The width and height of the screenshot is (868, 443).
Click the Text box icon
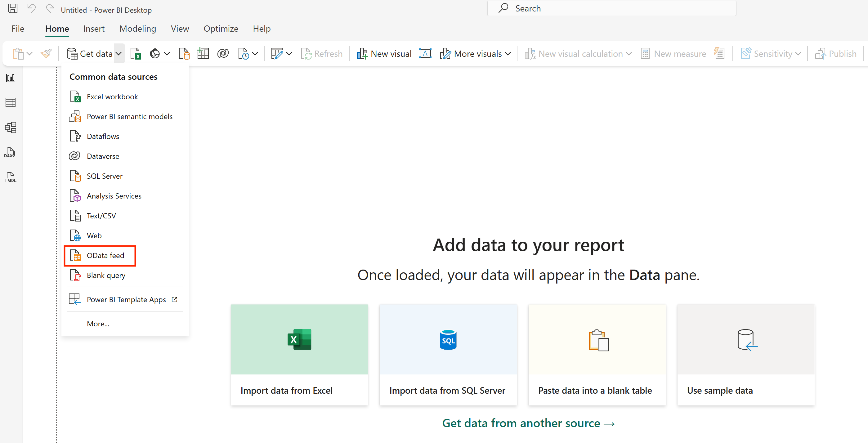click(425, 54)
